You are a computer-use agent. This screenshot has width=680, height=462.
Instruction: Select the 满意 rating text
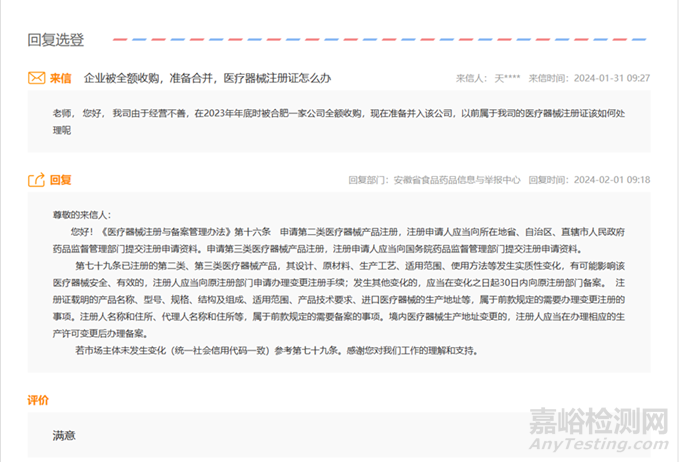[64, 436]
